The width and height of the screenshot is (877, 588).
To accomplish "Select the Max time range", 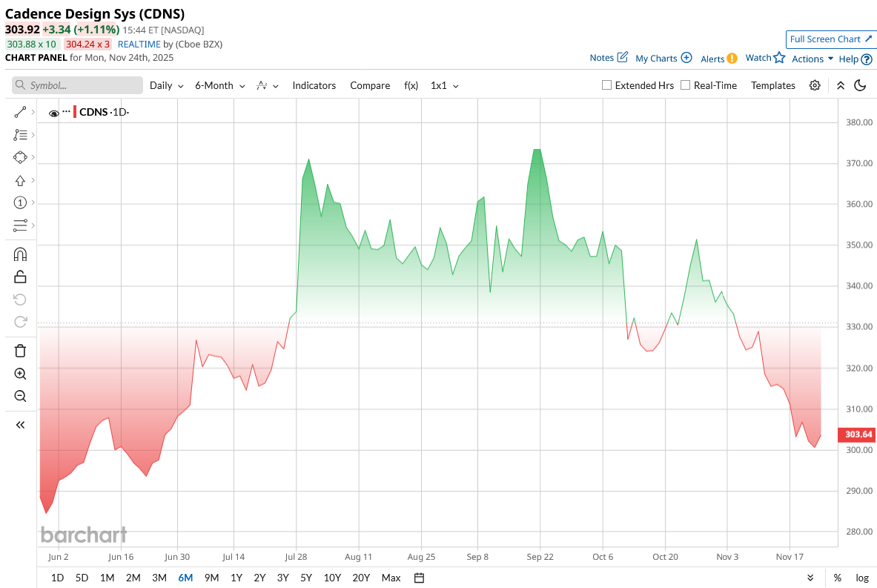I will tap(391, 578).
